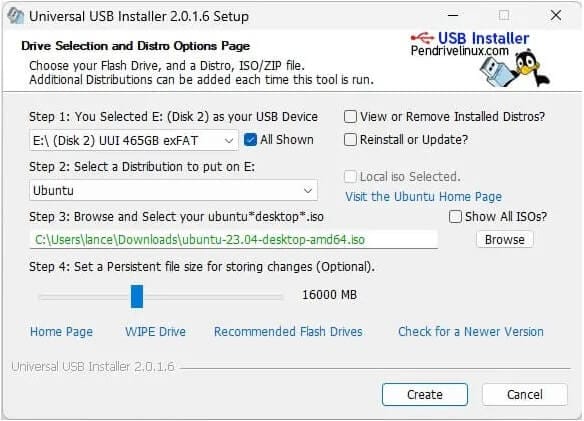The height and width of the screenshot is (421, 584).
Task: Click the Browse button for ISO
Action: coord(505,240)
